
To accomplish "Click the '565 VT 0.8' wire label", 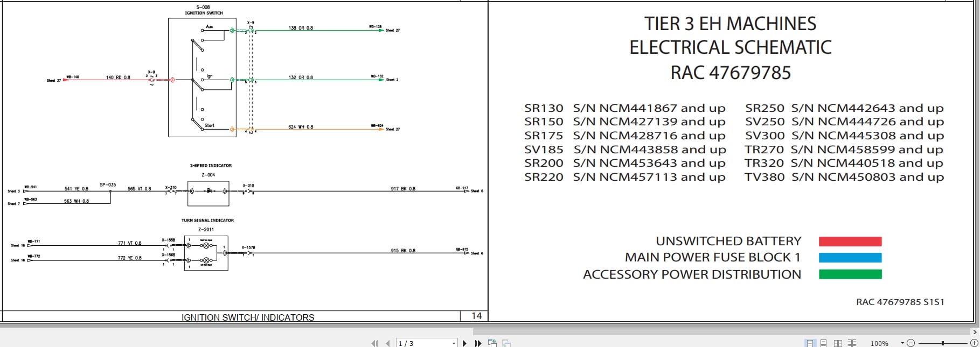I will click(x=139, y=189).
